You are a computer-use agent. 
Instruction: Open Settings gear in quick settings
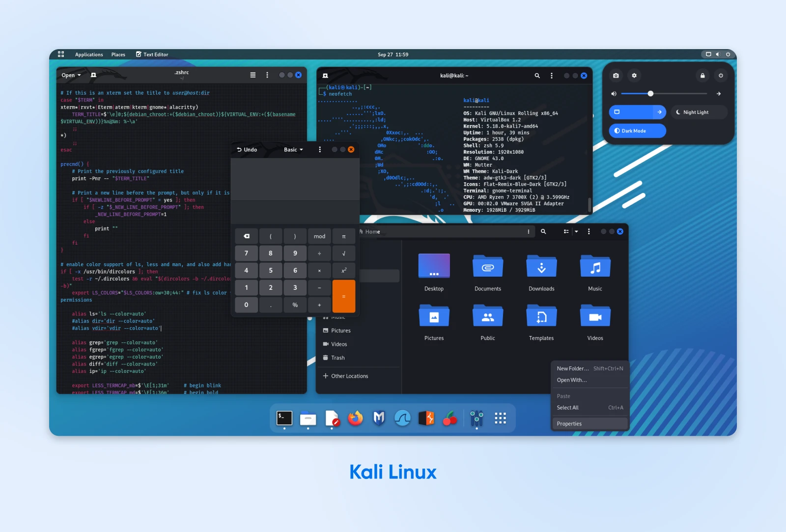634,76
